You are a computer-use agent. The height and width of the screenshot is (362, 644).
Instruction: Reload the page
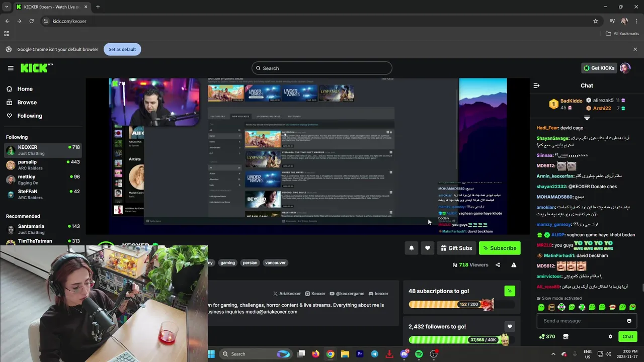(31, 21)
